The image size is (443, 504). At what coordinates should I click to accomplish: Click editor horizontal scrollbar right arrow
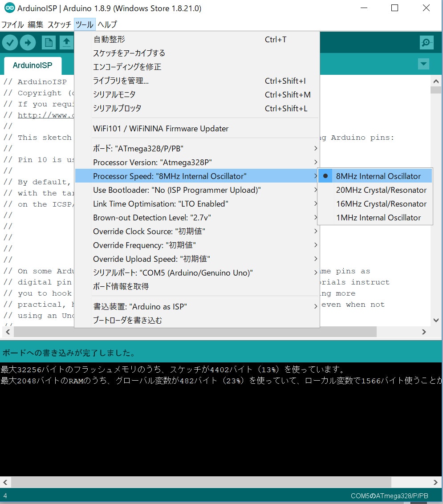[x=424, y=332]
